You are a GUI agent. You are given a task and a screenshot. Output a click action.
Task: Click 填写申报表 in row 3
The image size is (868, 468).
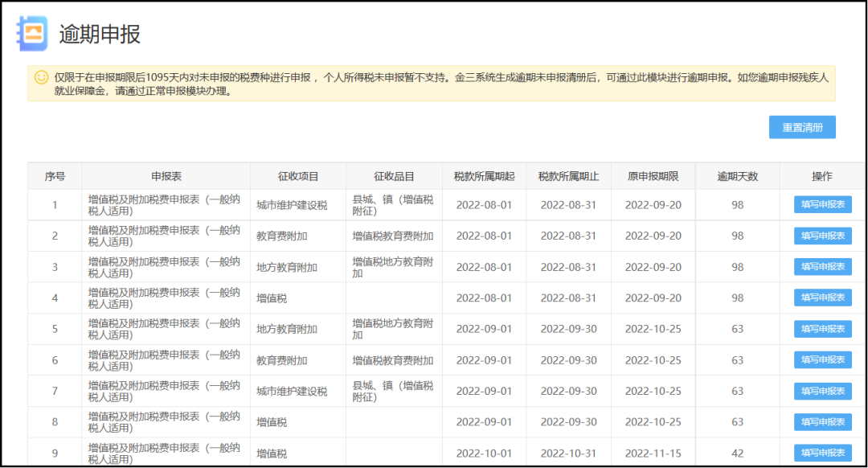click(x=823, y=266)
